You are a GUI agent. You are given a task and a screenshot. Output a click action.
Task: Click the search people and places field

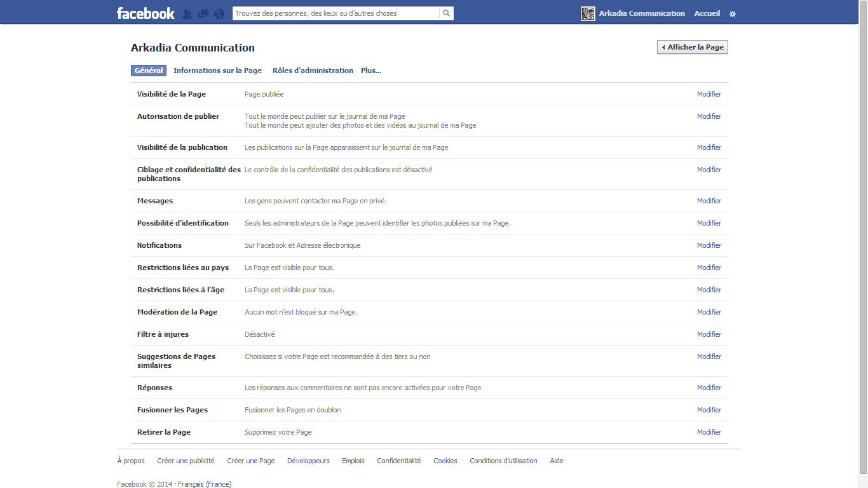coord(336,13)
